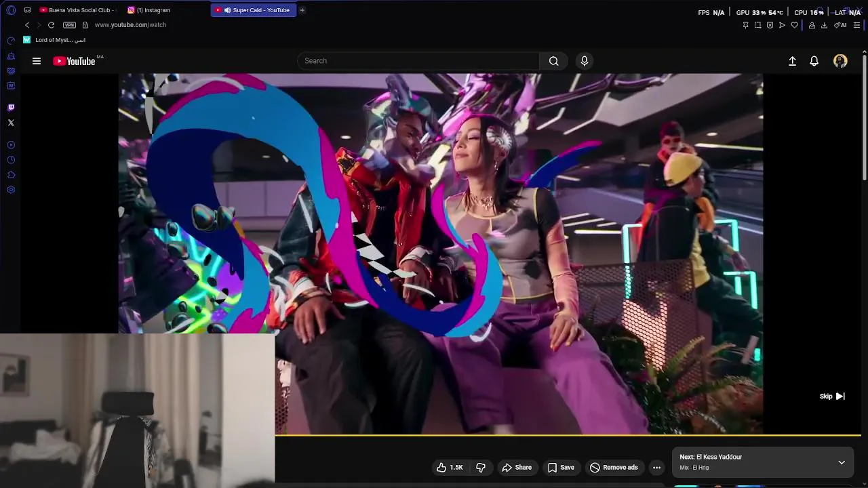Select the Super Caid YouTube tab
Image resolution: width=868 pixels, height=488 pixels.
coord(254,10)
